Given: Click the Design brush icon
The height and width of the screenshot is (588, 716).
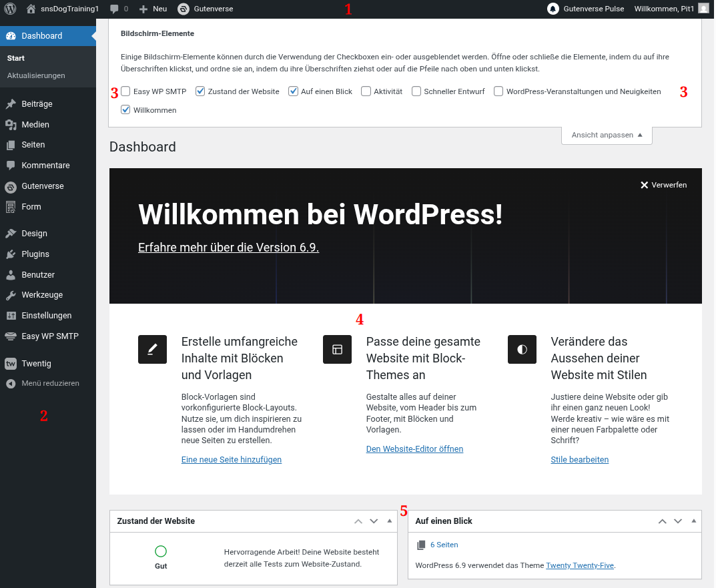Looking at the screenshot, I should 11,234.
